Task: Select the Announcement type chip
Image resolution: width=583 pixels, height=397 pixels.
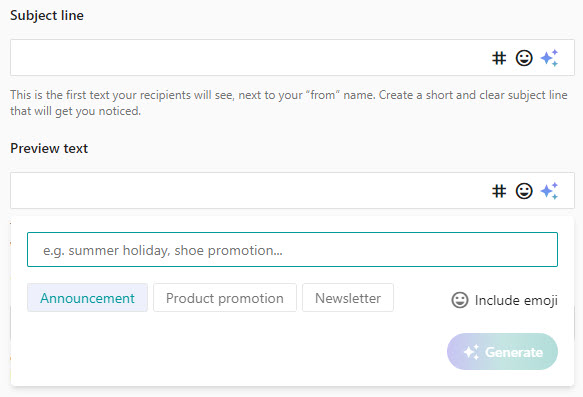Action: coord(87,298)
